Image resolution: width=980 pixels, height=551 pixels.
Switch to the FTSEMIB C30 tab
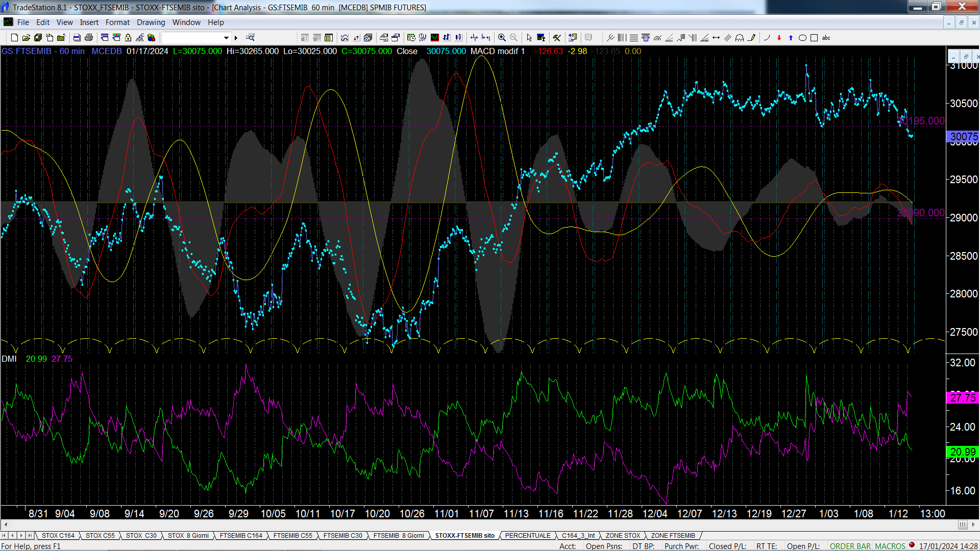point(342,536)
